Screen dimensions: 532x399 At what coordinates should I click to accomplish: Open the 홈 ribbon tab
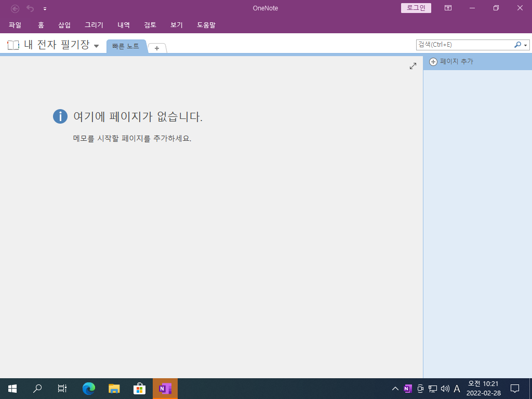point(41,25)
